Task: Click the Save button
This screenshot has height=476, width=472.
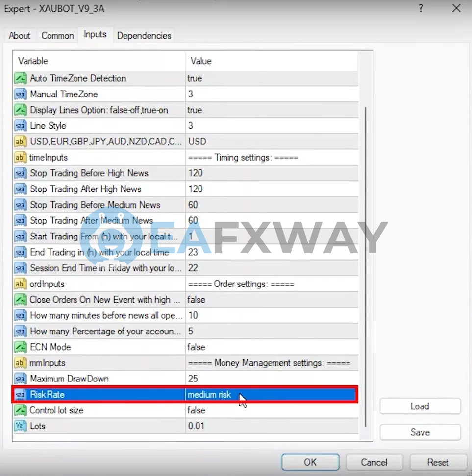Action: (420, 432)
